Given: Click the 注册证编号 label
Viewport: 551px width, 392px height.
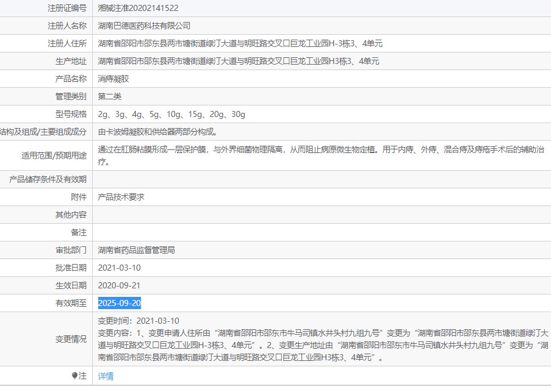Looking at the screenshot, I should (x=67, y=8).
